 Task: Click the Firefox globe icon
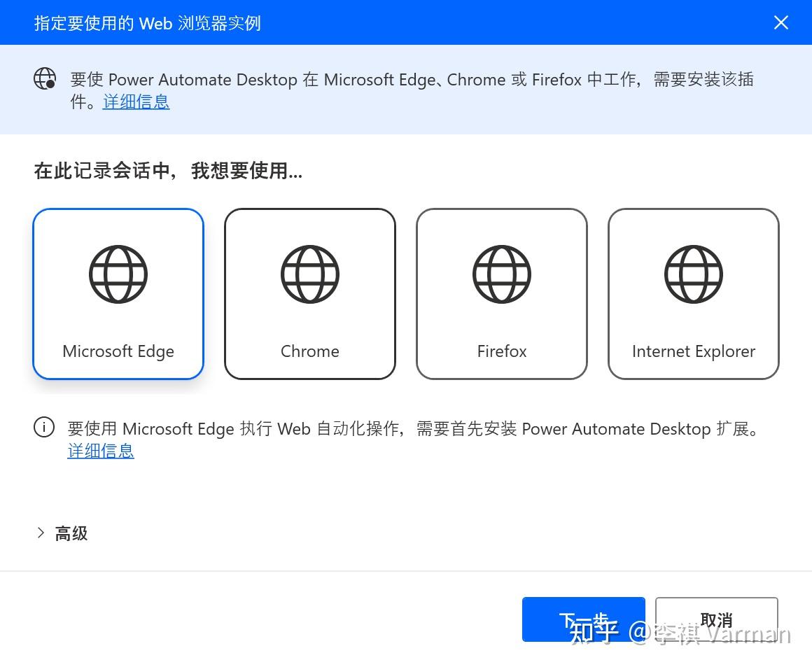point(501,274)
